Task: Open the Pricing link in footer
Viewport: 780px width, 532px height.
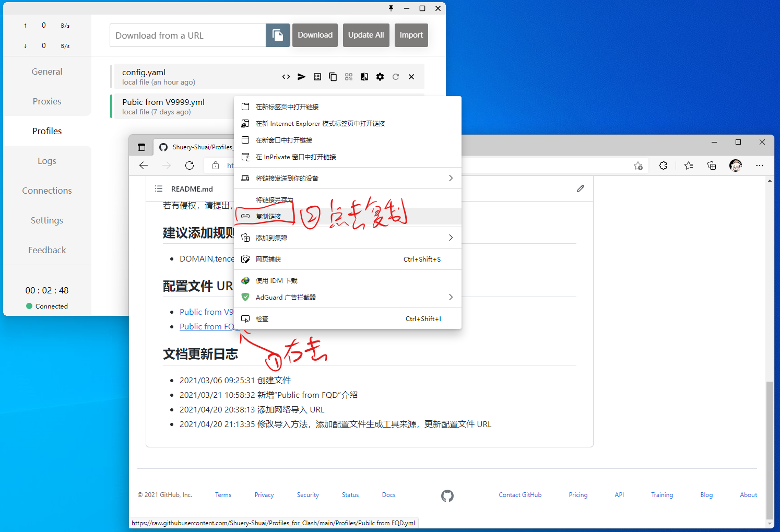Action: (x=578, y=495)
